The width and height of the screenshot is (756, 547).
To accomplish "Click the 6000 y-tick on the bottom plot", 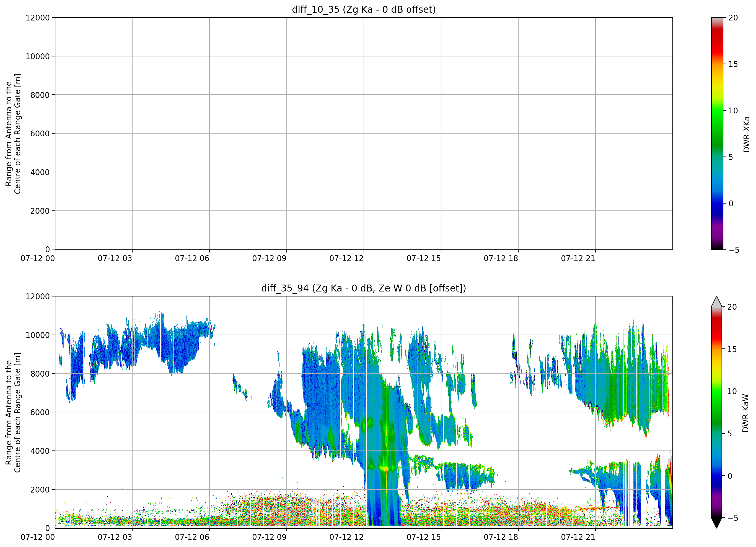I will coord(40,412).
